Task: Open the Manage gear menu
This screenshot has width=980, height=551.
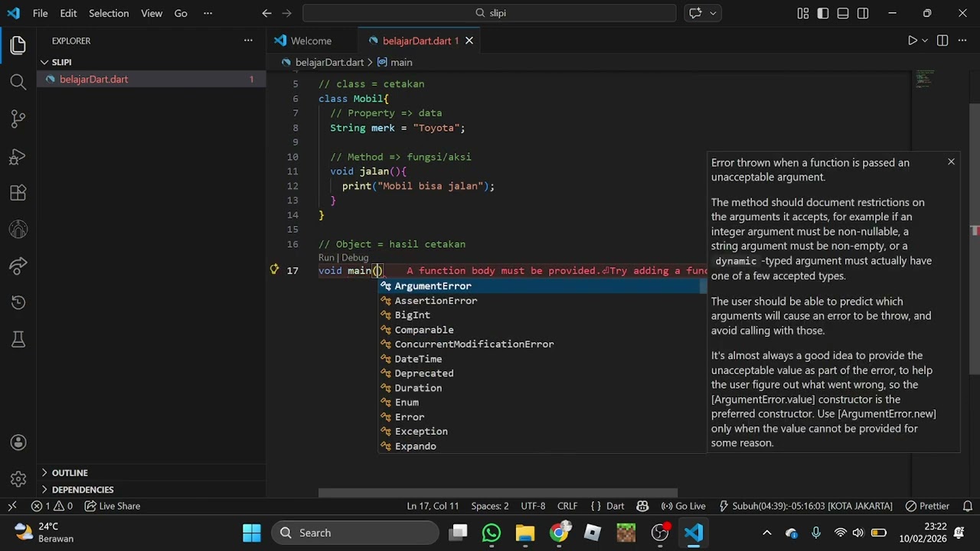Action: click(x=18, y=479)
